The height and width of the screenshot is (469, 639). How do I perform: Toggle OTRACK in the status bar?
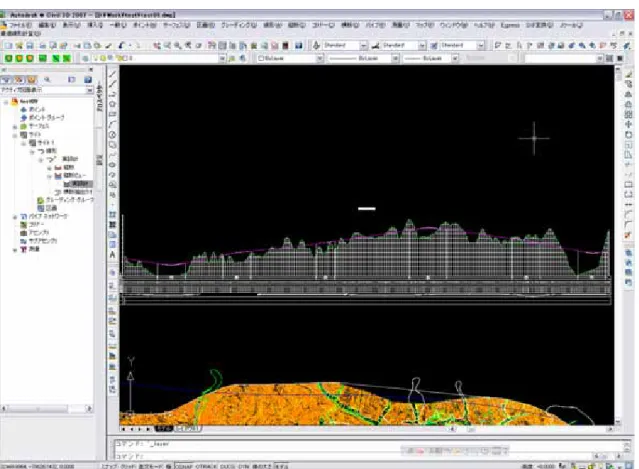click(206, 466)
